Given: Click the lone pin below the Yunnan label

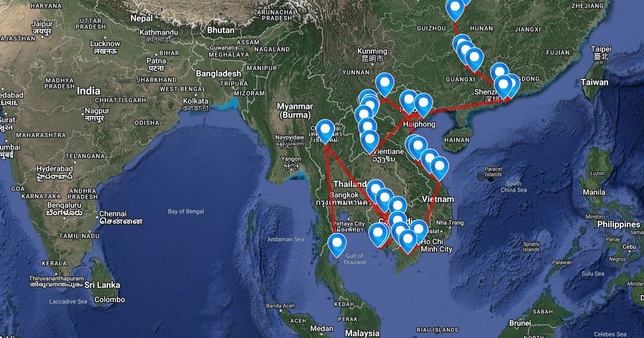Looking at the screenshot, I should point(385,84).
